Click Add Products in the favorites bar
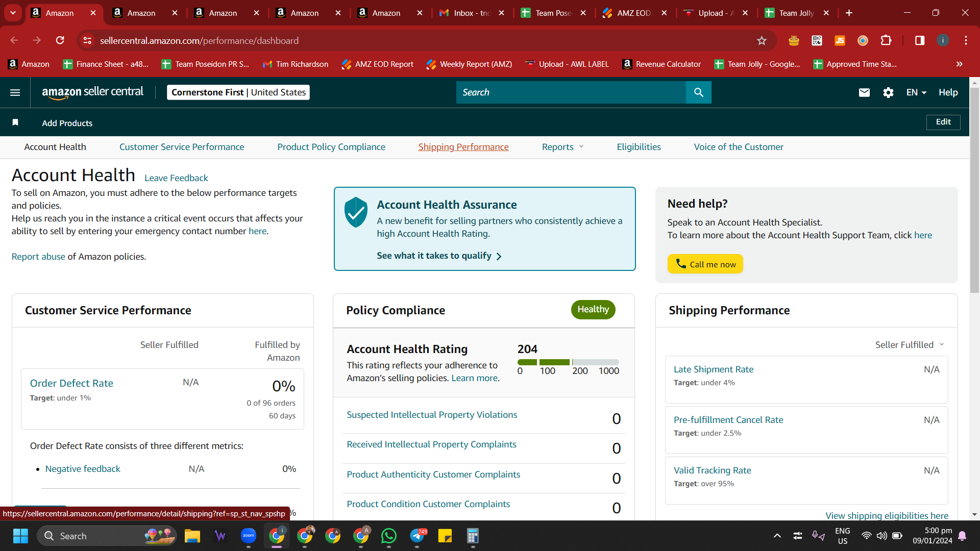This screenshot has height=551, width=980. (67, 123)
